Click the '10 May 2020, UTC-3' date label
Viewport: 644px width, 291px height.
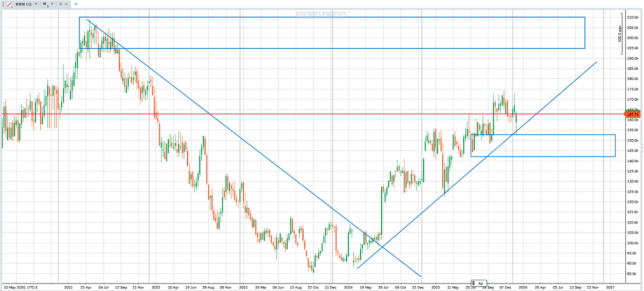(x=20, y=287)
